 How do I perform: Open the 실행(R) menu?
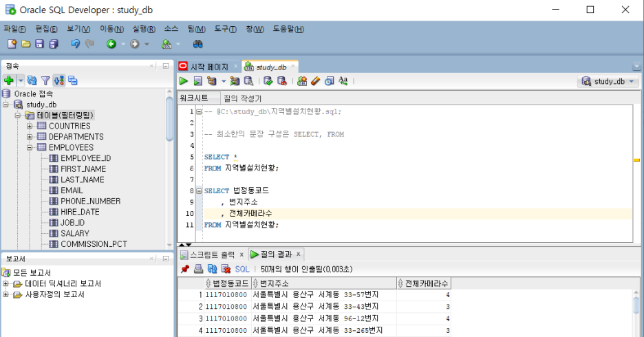click(x=144, y=29)
